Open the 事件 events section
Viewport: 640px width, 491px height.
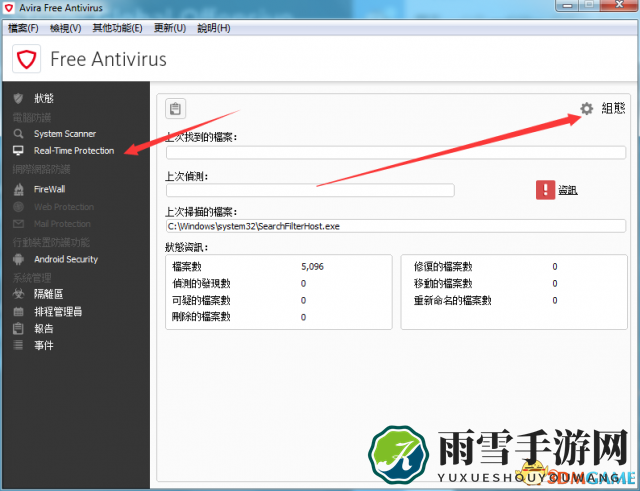tap(44, 345)
